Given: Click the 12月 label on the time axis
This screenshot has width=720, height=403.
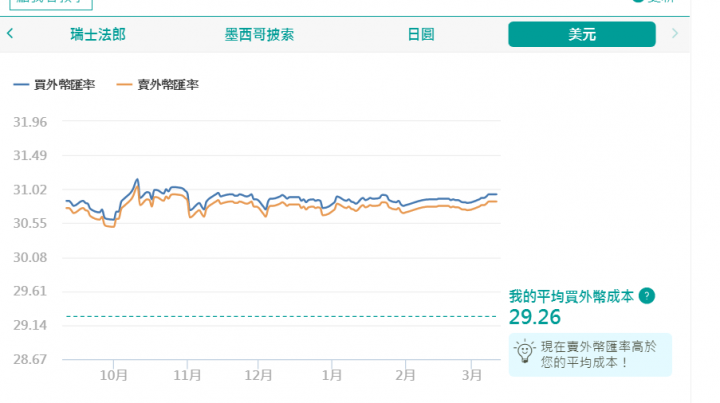Looking at the screenshot, I should pyautogui.click(x=259, y=375).
